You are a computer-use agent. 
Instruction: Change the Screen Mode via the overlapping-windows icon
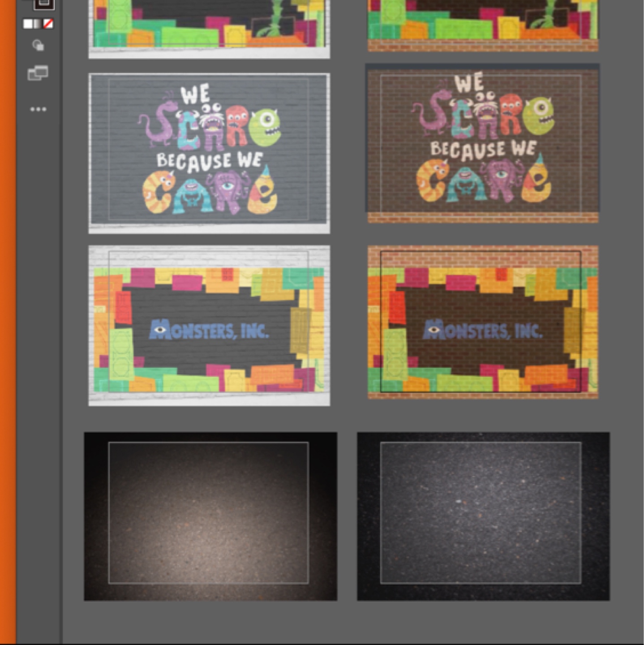click(38, 73)
